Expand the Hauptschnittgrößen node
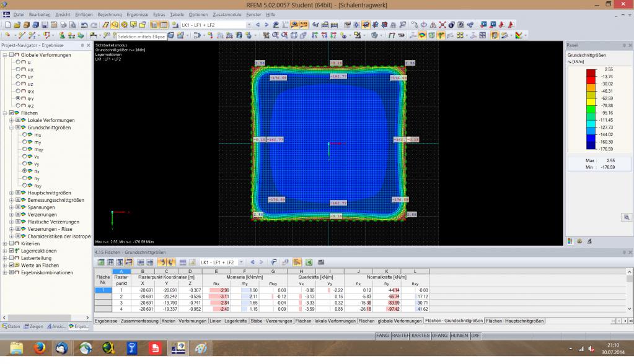The height and width of the screenshot is (364, 634). coord(11,193)
